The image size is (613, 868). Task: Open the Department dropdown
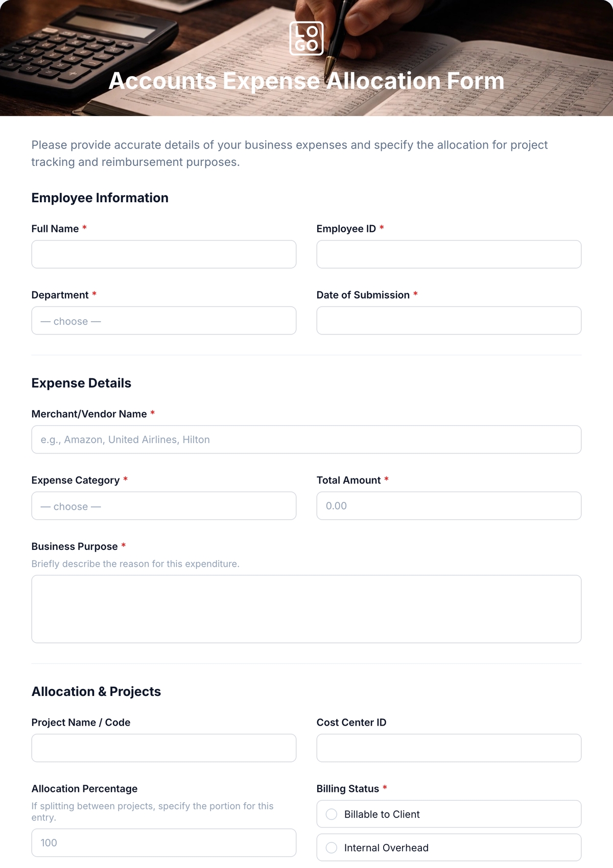164,321
